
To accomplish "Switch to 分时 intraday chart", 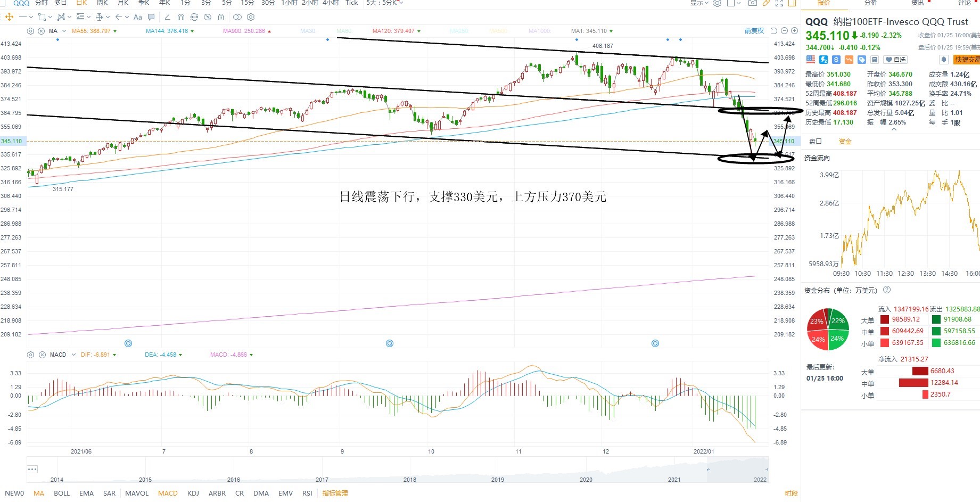I will click(x=42, y=3).
